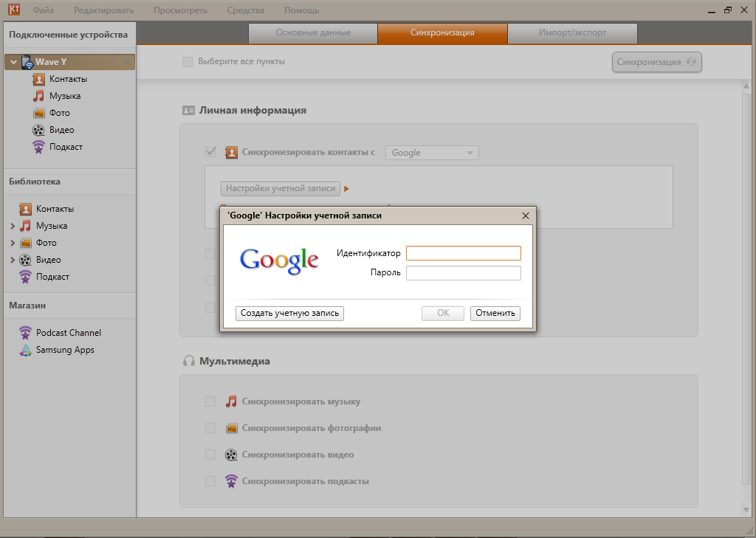Select the Wave Y device icon

(x=27, y=62)
